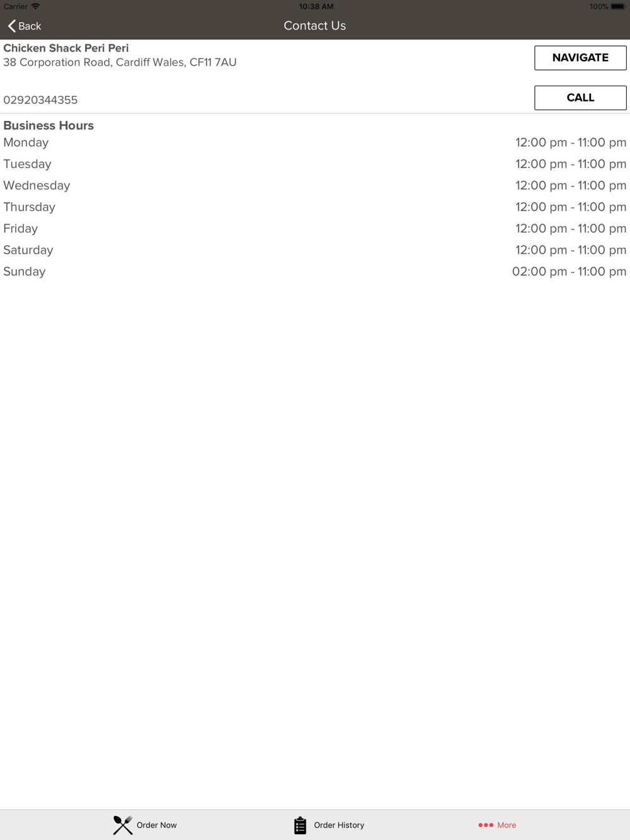630x840 pixels.
Task: Tap the 38 Corporation Road address
Action: [x=120, y=62]
